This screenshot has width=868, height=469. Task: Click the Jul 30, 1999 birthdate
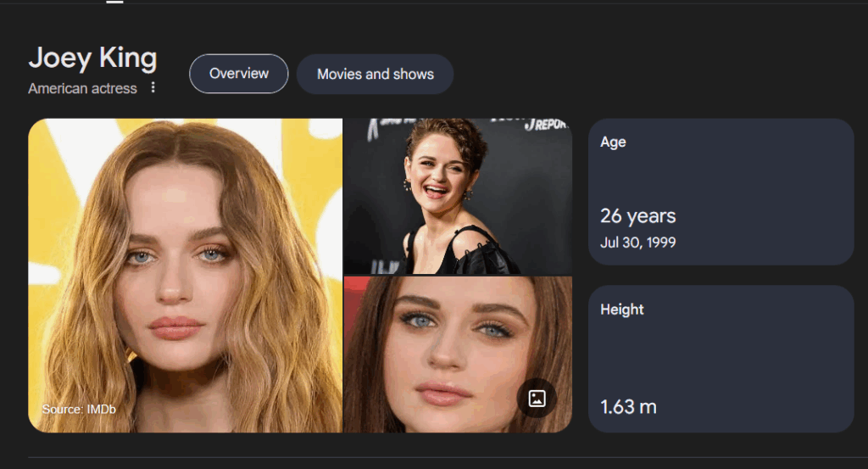click(x=637, y=243)
